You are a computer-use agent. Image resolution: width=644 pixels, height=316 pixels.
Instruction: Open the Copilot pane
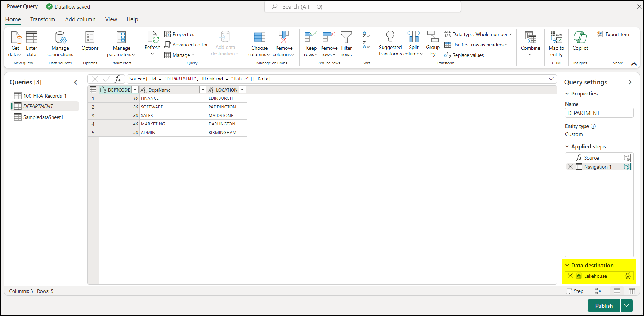coord(580,41)
